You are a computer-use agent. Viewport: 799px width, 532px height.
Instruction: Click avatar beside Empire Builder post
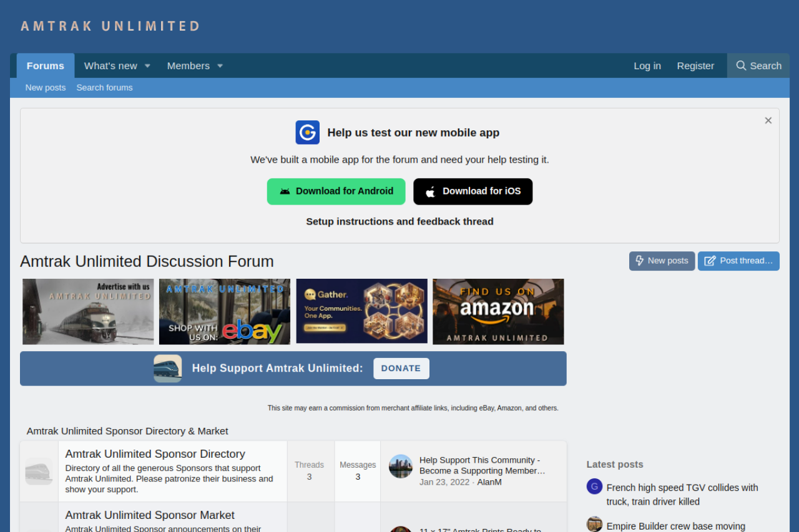pyautogui.click(x=594, y=525)
